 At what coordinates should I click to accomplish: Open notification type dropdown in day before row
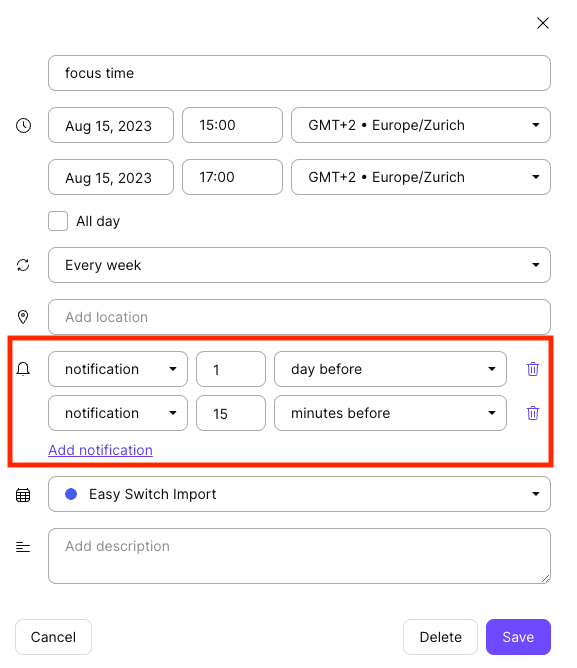tap(118, 369)
